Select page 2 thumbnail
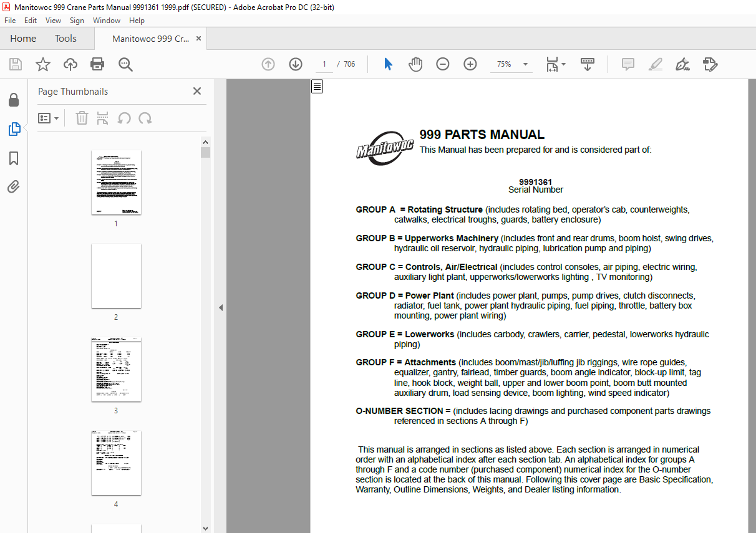This screenshot has height=533, width=756. coord(116,276)
